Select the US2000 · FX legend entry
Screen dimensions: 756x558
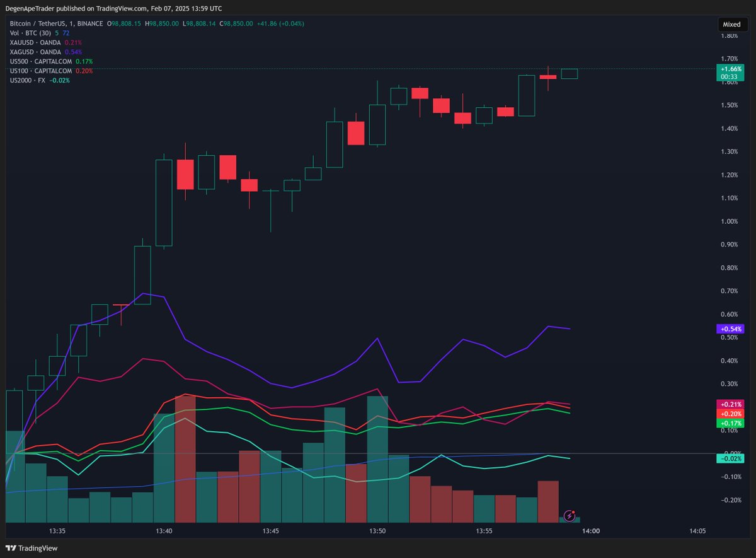click(x=28, y=80)
